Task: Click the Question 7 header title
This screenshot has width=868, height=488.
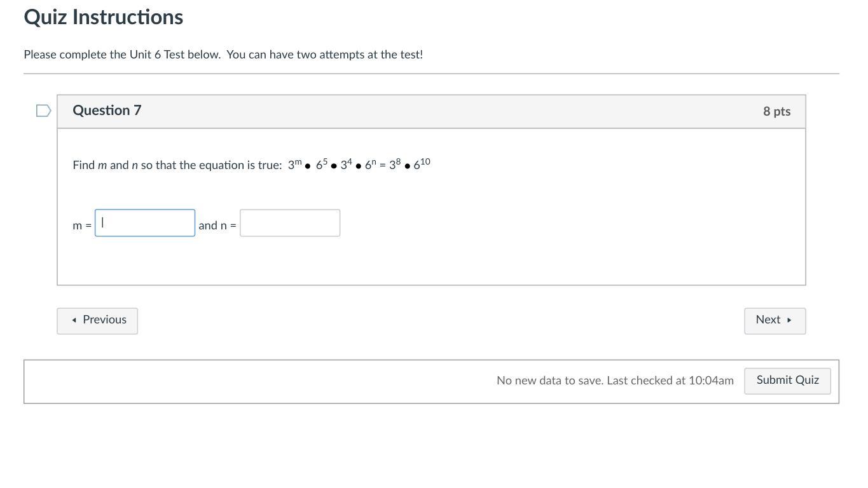Action: [x=107, y=111]
